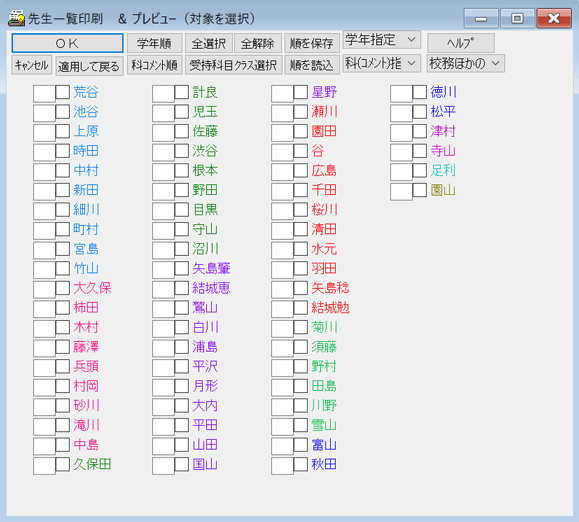Check the box for 徳川
The image size is (579, 522).
tap(419, 92)
